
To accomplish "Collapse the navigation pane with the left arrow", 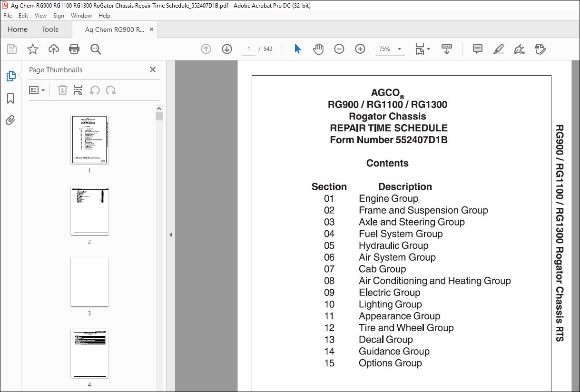I will coord(171,235).
